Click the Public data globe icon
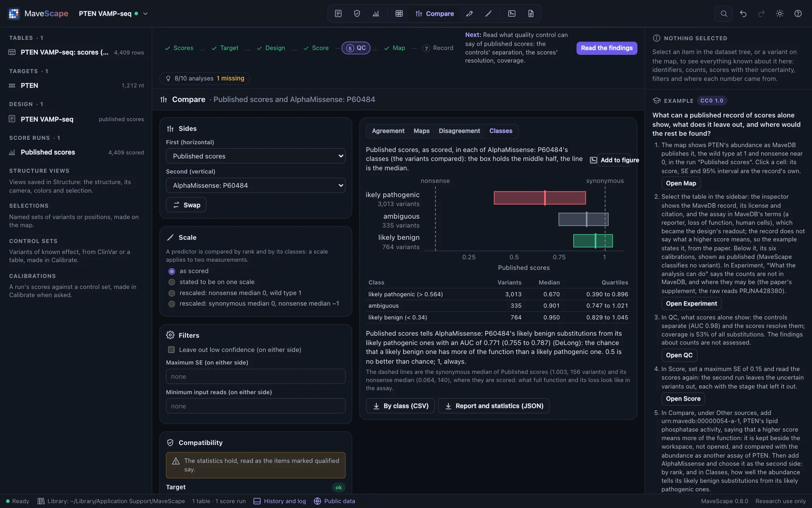Image resolution: width=812 pixels, height=508 pixels. tap(317, 501)
